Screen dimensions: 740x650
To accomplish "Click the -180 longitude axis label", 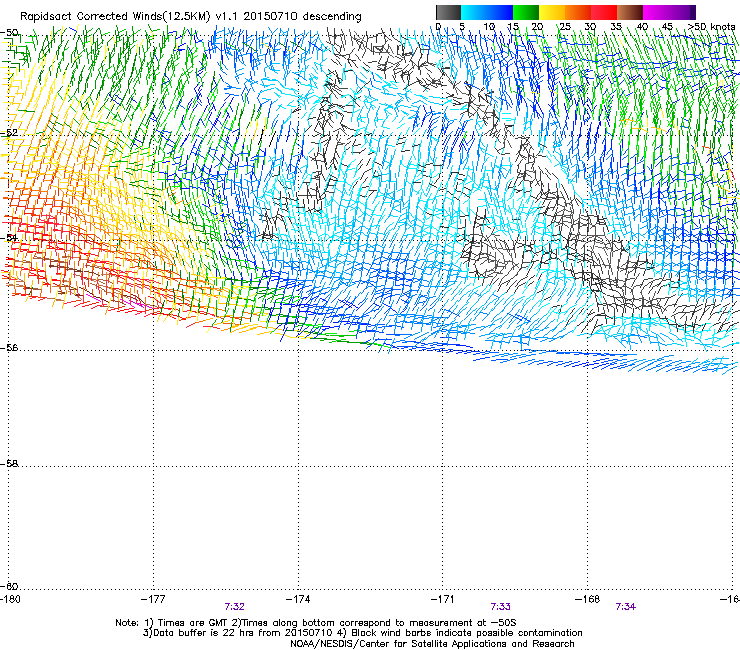I will 10,599.
